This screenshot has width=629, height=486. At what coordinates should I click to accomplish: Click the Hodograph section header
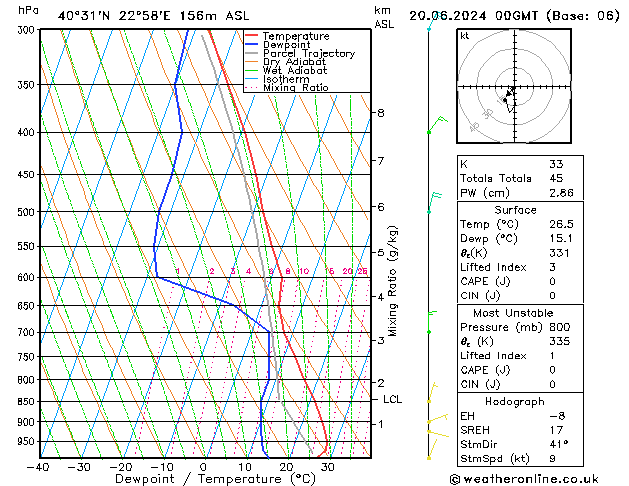(515, 401)
